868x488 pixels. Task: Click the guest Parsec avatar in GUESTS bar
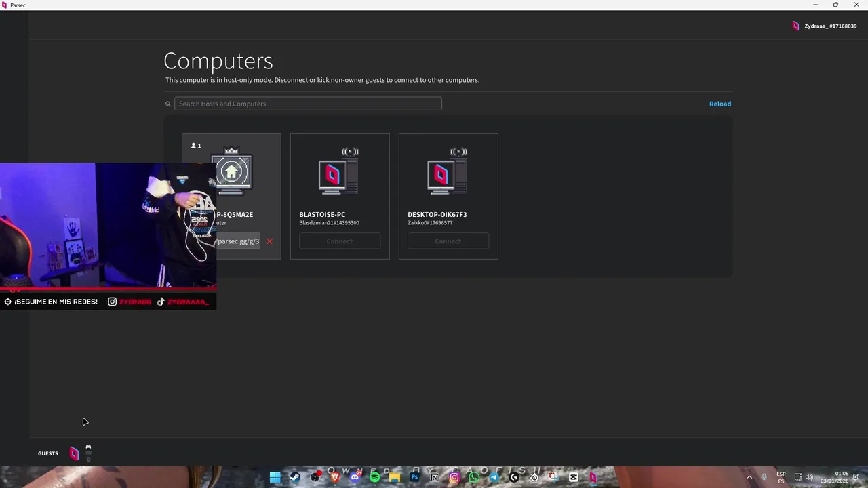74,453
